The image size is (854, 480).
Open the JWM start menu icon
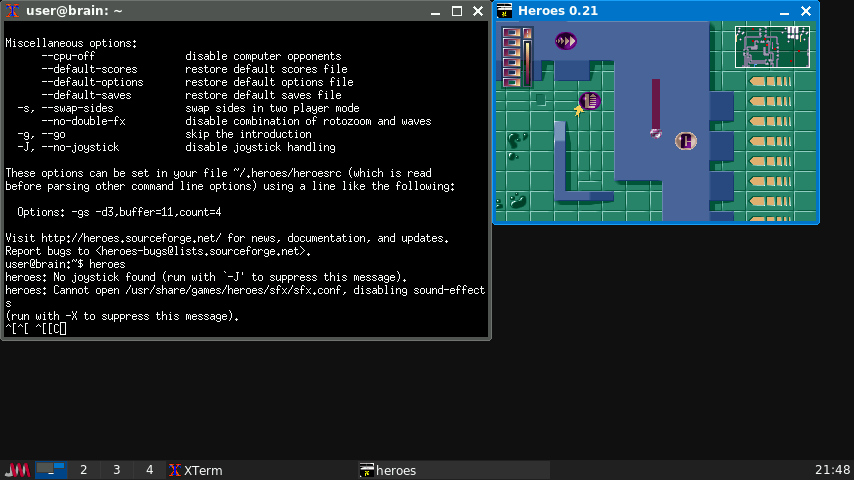click(x=17, y=470)
